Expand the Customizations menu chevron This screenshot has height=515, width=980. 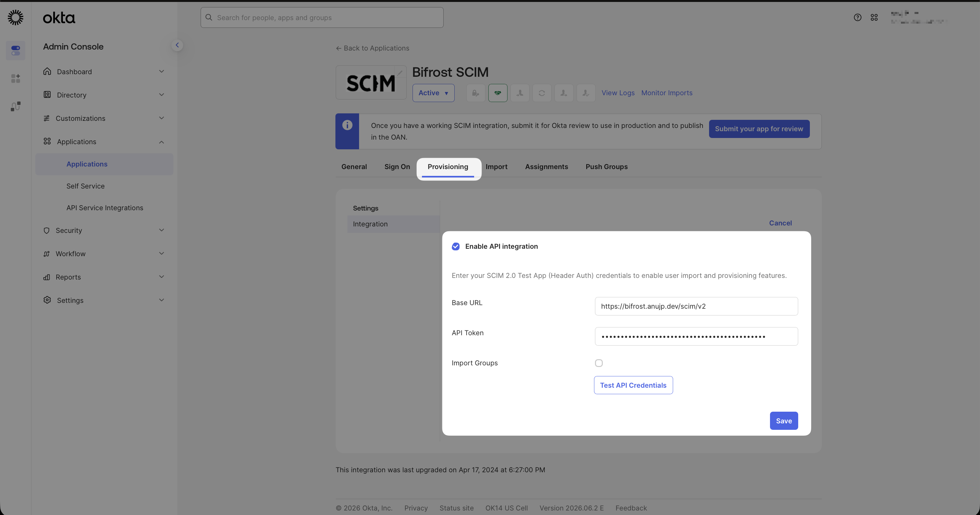[162, 118]
